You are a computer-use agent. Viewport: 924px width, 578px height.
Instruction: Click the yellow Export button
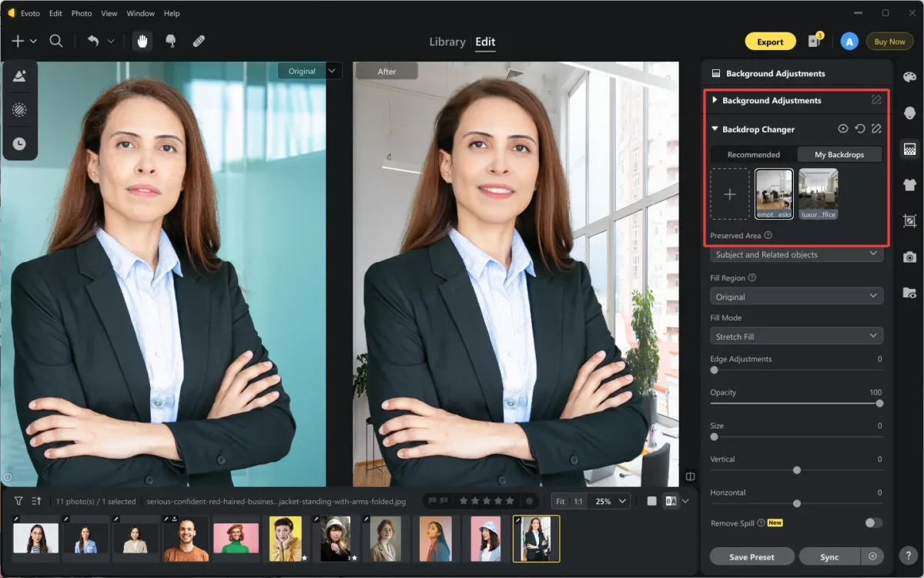coord(770,41)
